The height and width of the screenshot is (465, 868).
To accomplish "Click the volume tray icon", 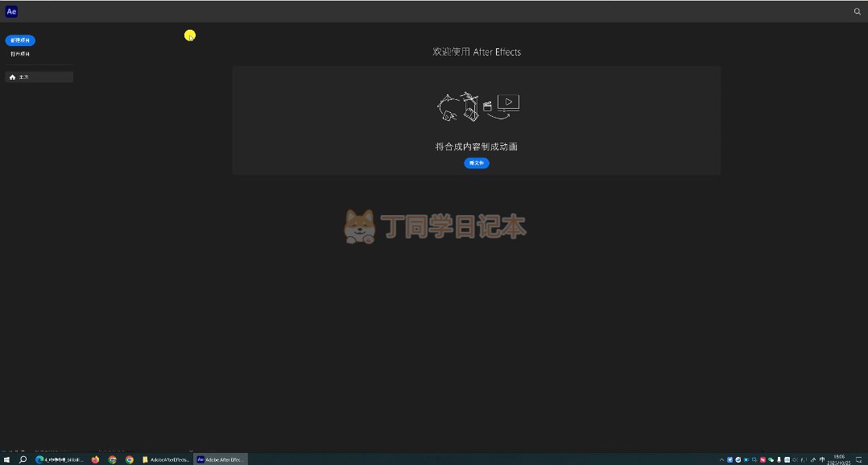I will point(795,460).
